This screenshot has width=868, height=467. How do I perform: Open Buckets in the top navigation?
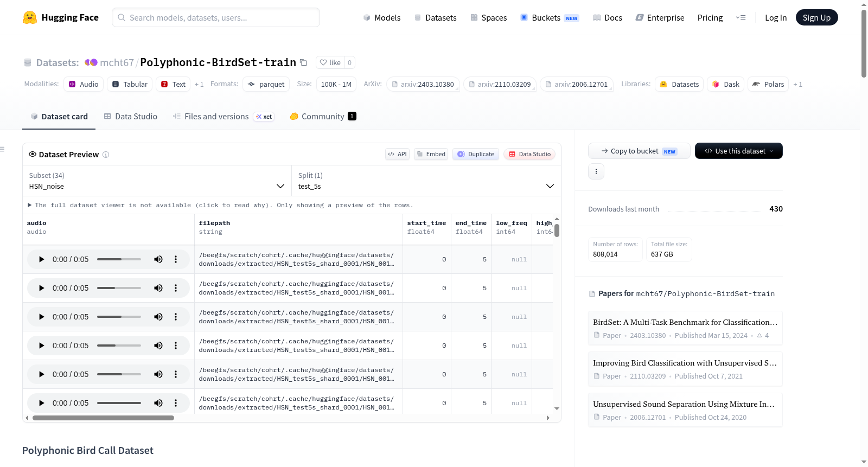550,17
